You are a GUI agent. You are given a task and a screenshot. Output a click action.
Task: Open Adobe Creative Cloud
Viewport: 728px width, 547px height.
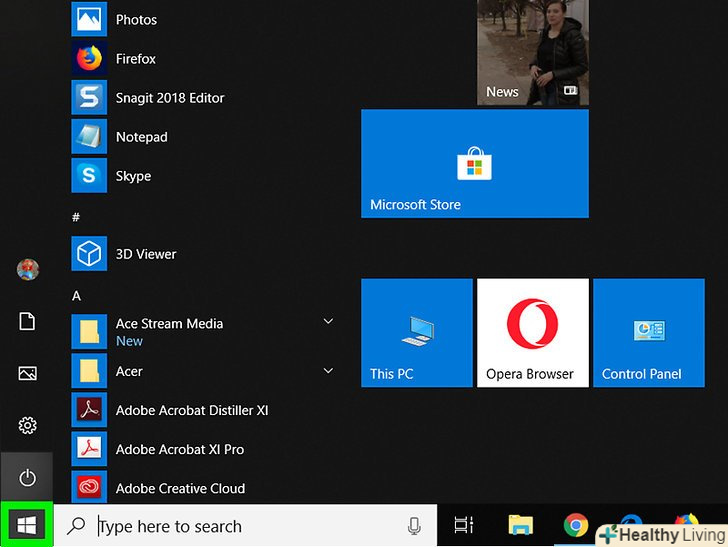click(x=180, y=488)
